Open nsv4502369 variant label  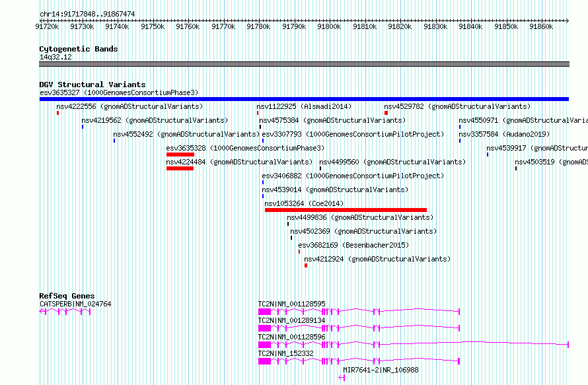(x=363, y=231)
